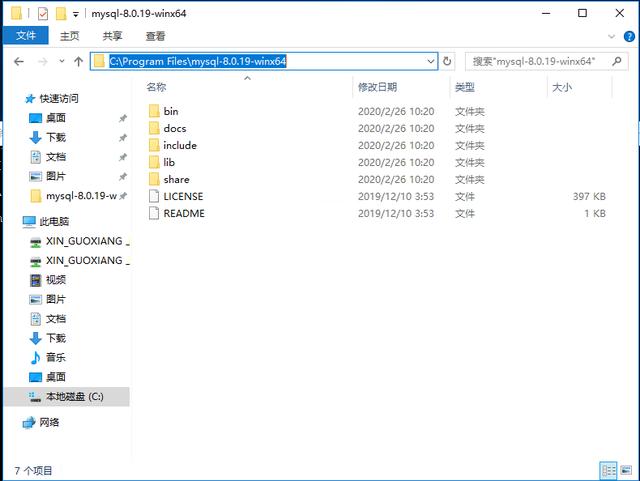Go up one folder level
This screenshot has height=481, width=640.
point(78,62)
